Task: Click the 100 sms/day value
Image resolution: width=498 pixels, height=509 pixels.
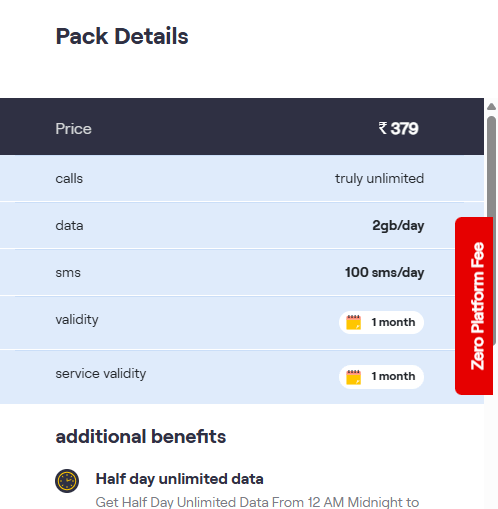Action: pos(385,272)
